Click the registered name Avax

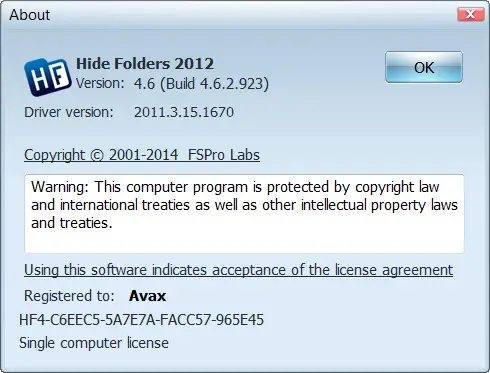[147, 296]
